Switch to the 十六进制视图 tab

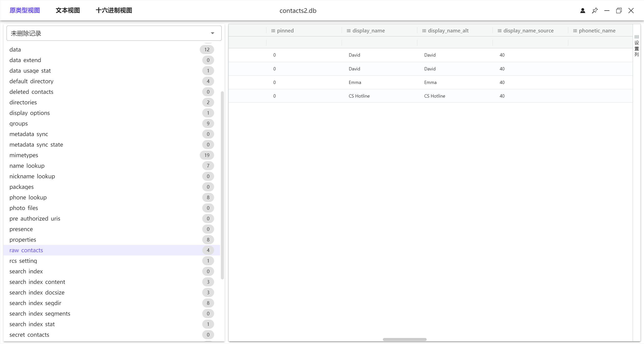point(114,10)
